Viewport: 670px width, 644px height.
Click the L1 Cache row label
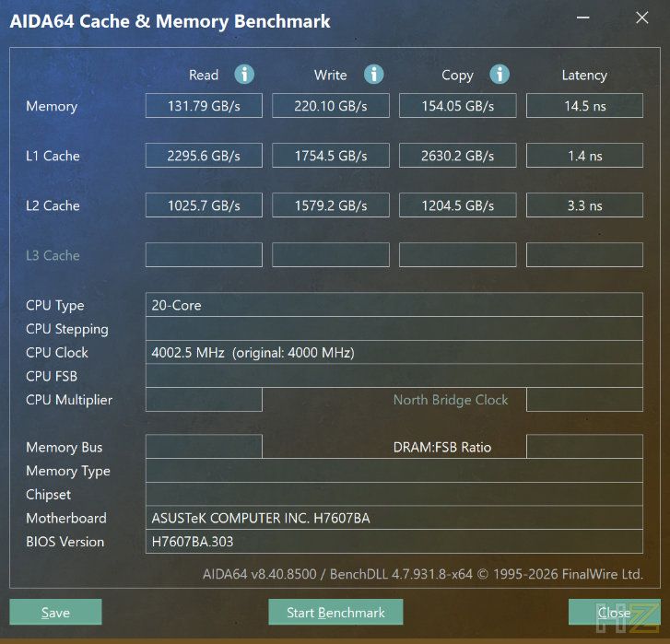pyautogui.click(x=53, y=156)
